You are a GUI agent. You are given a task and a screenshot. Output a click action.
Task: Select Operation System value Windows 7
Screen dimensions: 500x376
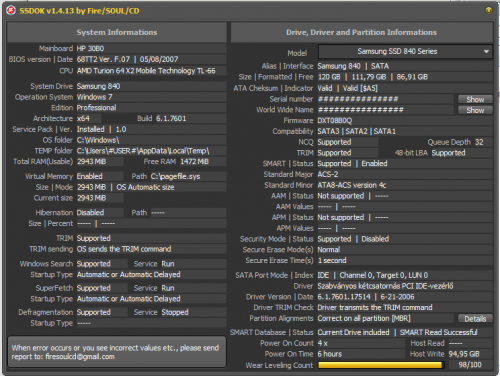click(x=94, y=97)
